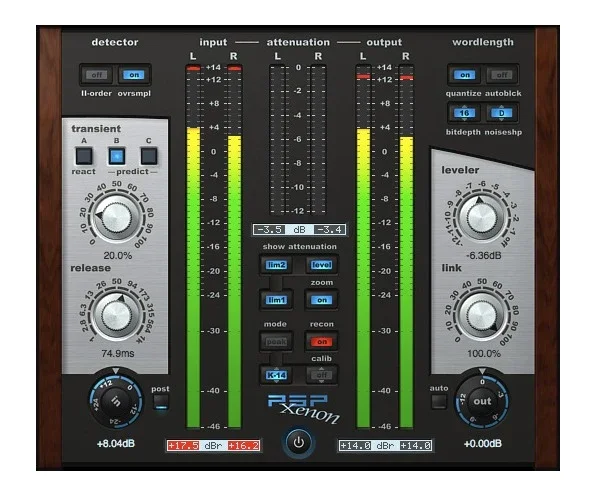The width and height of the screenshot is (597, 497).
Task: Click the attenuation right meter
Action: (318, 139)
